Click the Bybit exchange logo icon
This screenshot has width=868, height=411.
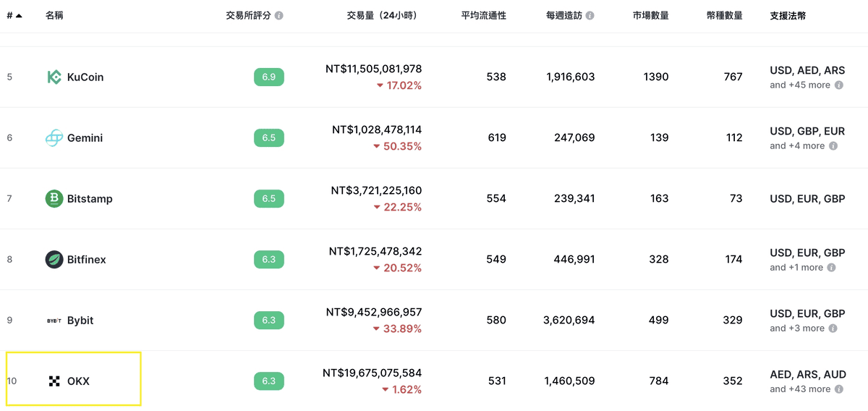[x=54, y=321]
